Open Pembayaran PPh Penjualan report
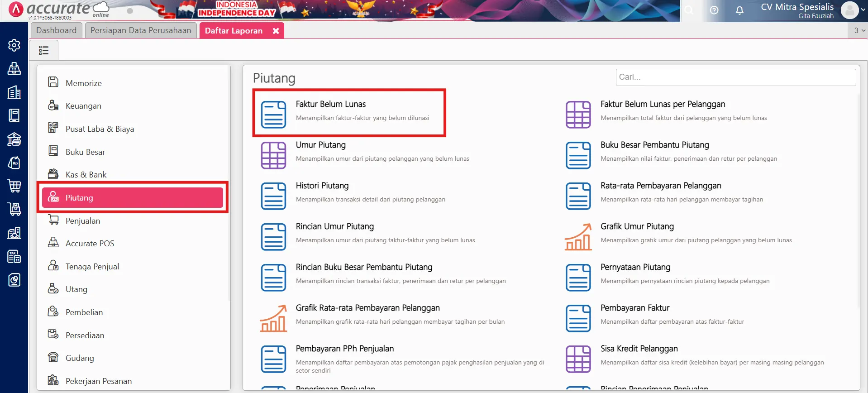The width and height of the screenshot is (868, 393). click(345, 349)
